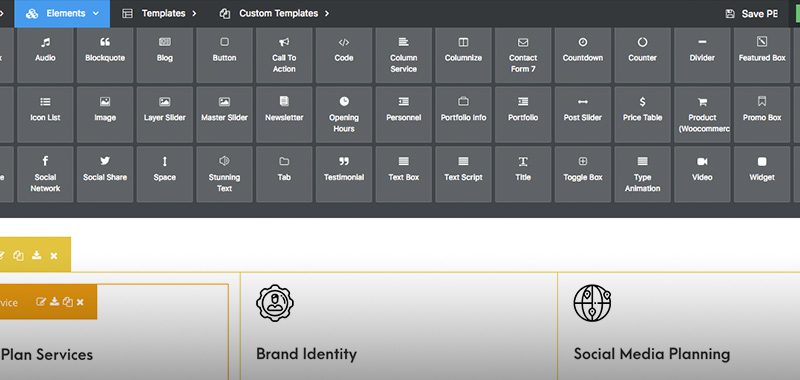Delete the yellow section via X icon

point(54,256)
